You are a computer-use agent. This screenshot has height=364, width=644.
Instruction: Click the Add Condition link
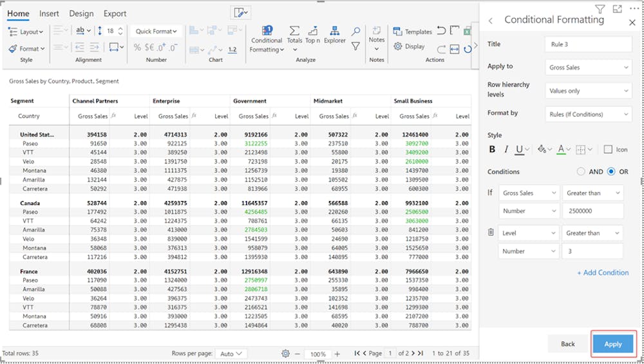[603, 273]
